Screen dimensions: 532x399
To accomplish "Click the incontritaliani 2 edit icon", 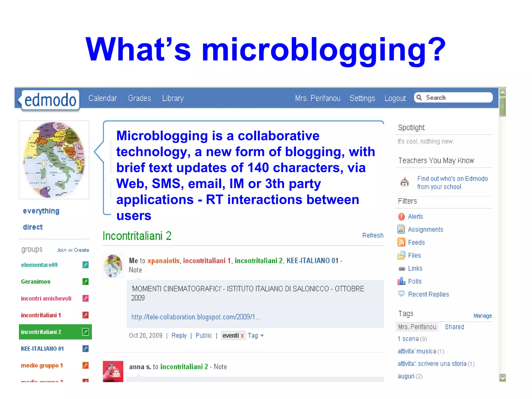I will [x=85, y=332].
